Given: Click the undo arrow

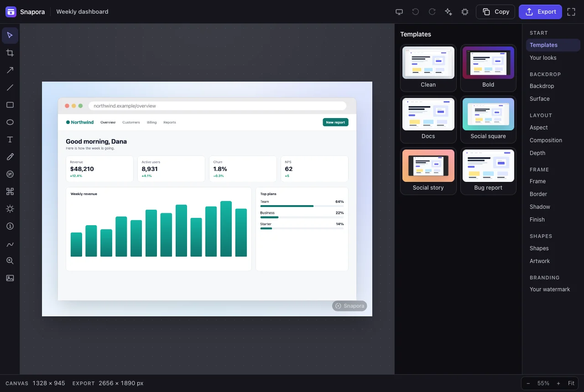Looking at the screenshot, I should 416,12.
